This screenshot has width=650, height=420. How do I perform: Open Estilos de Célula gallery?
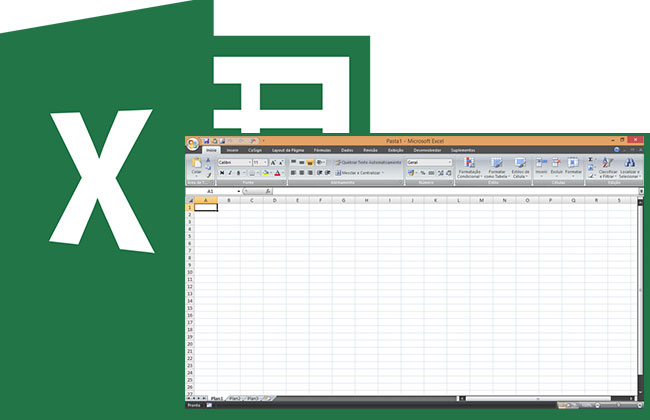(520, 168)
